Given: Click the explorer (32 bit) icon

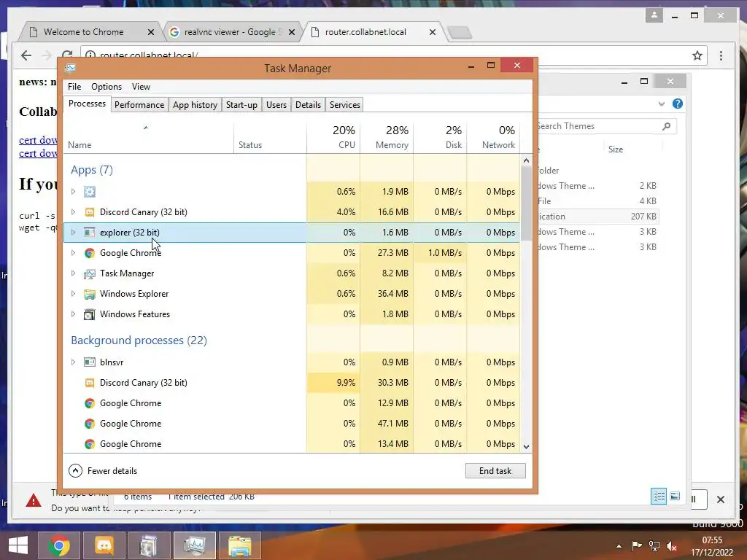Looking at the screenshot, I should click(x=90, y=233).
